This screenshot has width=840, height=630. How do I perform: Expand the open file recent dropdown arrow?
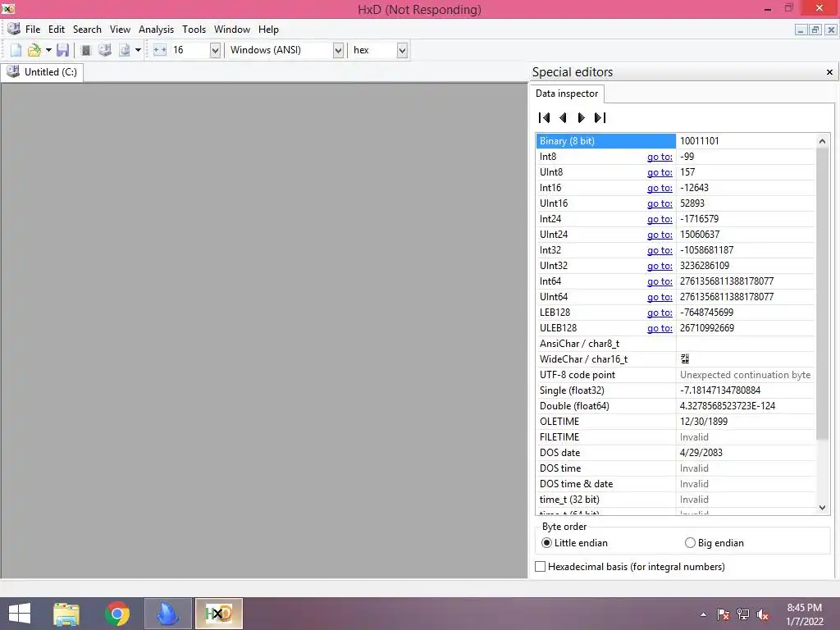point(48,50)
